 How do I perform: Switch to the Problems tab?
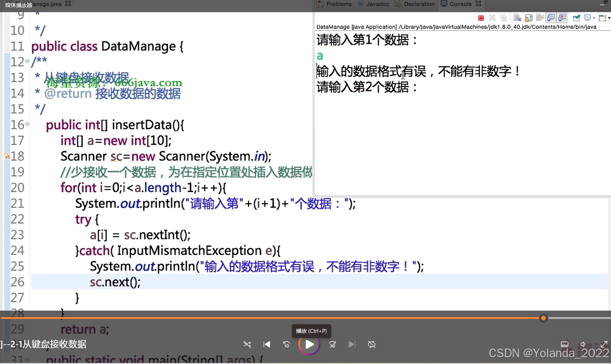tap(335, 4)
